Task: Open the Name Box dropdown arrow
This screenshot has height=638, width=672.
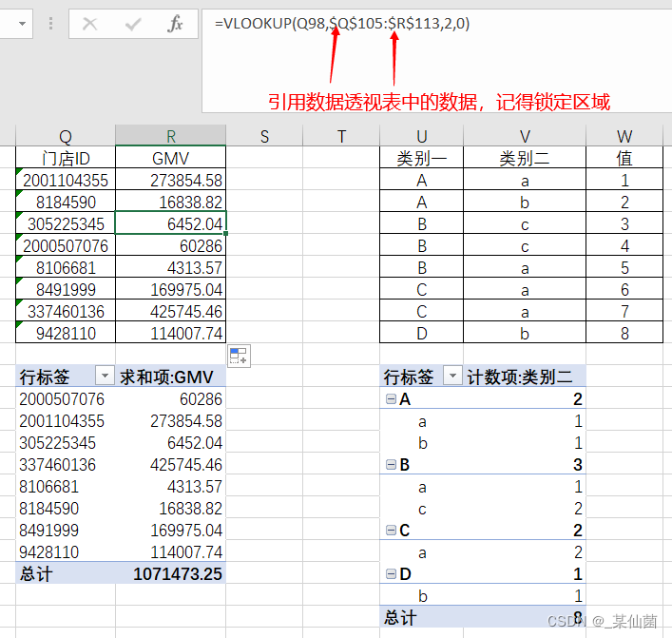Action: pyautogui.click(x=22, y=24)
